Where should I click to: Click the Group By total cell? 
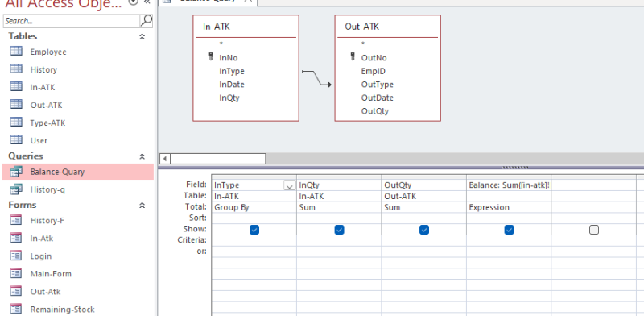coord(254,207)
